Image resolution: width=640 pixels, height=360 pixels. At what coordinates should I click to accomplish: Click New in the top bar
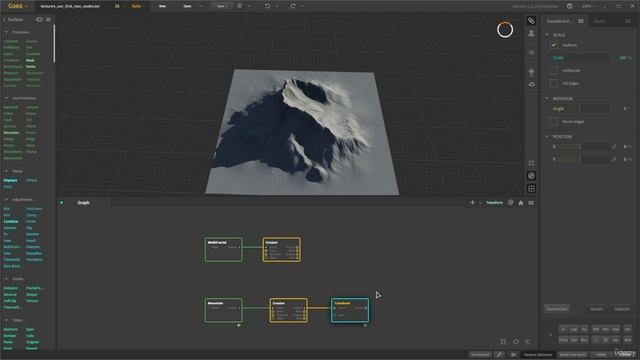tap(162, 6)
